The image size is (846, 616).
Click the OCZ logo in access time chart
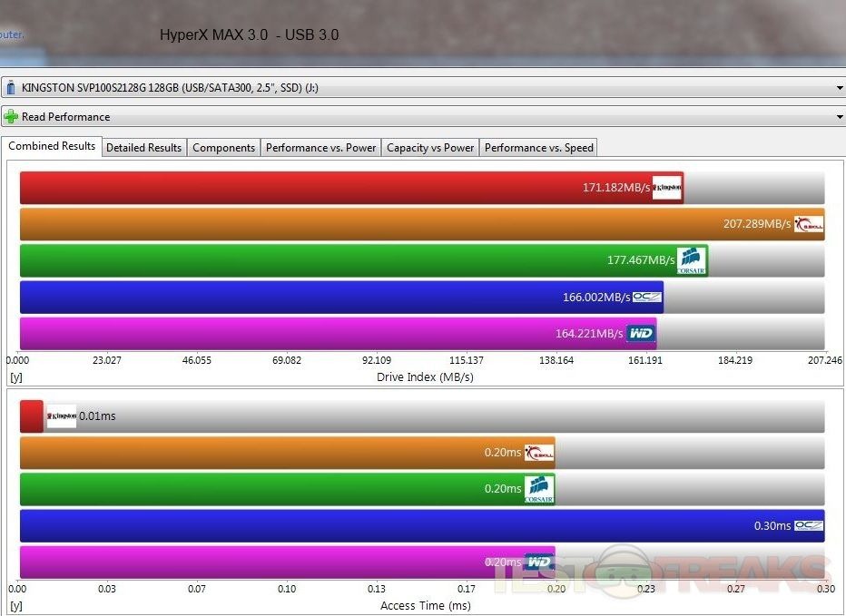point(809,525)
